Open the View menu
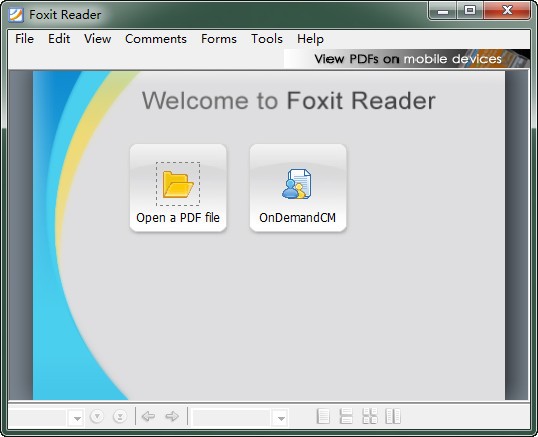This screenshot has width=538, height=437. pyautogui.click(x=97, y=39)
